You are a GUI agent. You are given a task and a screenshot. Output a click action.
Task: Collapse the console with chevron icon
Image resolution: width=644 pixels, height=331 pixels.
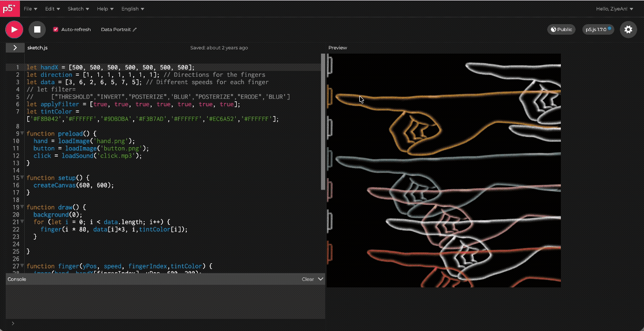tap(320, 279)
